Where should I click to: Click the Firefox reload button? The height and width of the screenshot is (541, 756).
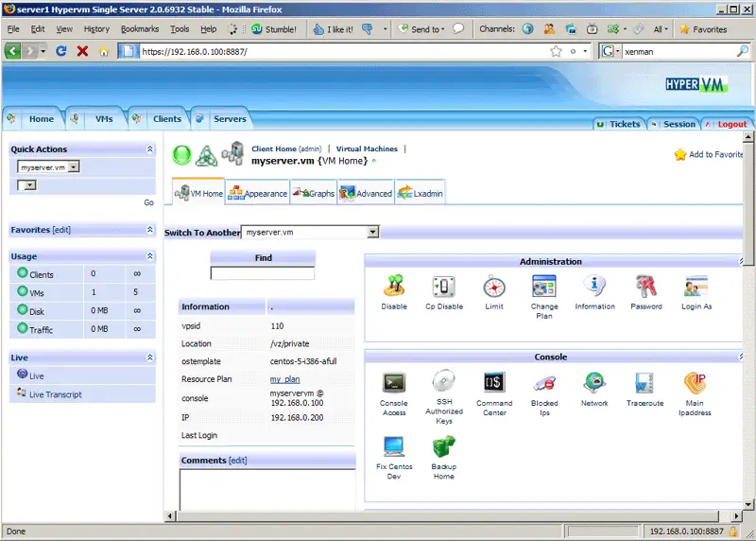60,51
